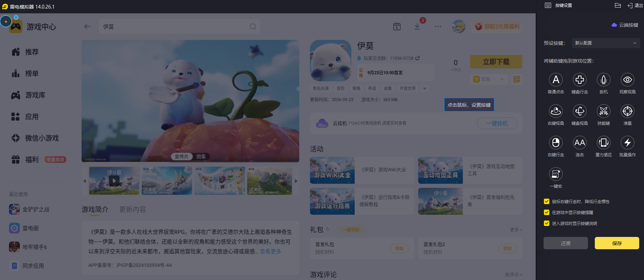Pick the 技能键 skill key icon
This screenshot has height=280, width=644.
(604, 111)
